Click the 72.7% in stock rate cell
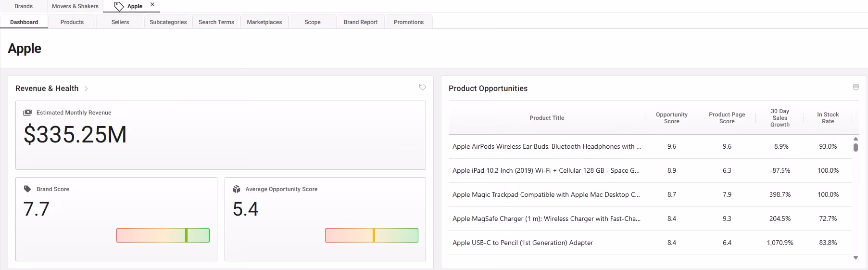 point(828,219)
